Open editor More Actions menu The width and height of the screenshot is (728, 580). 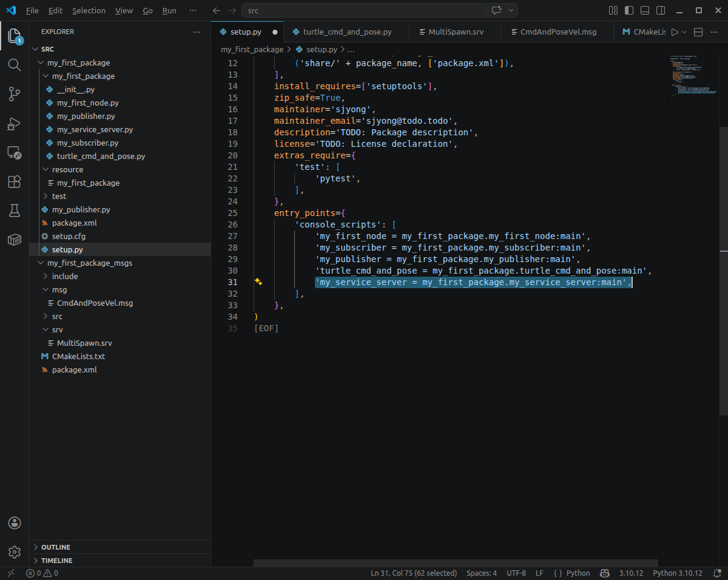click(715, 32)
